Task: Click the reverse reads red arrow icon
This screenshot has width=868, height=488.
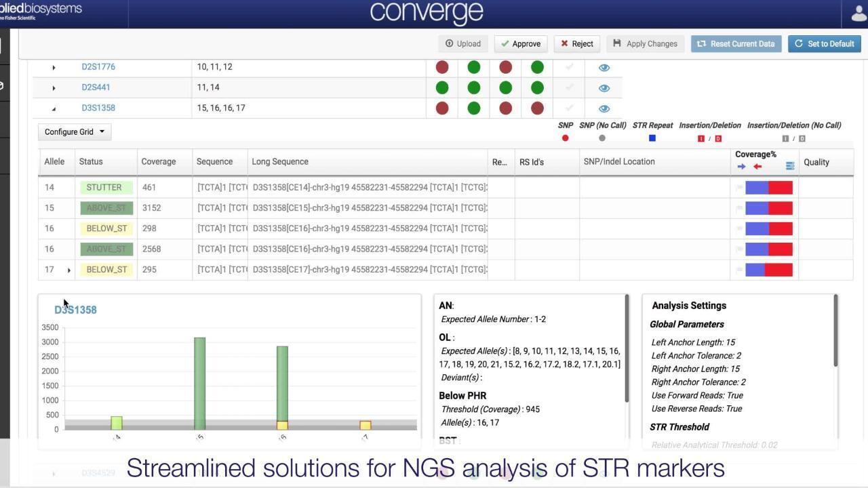Action: pyautogui.click(x=757, y=166)
